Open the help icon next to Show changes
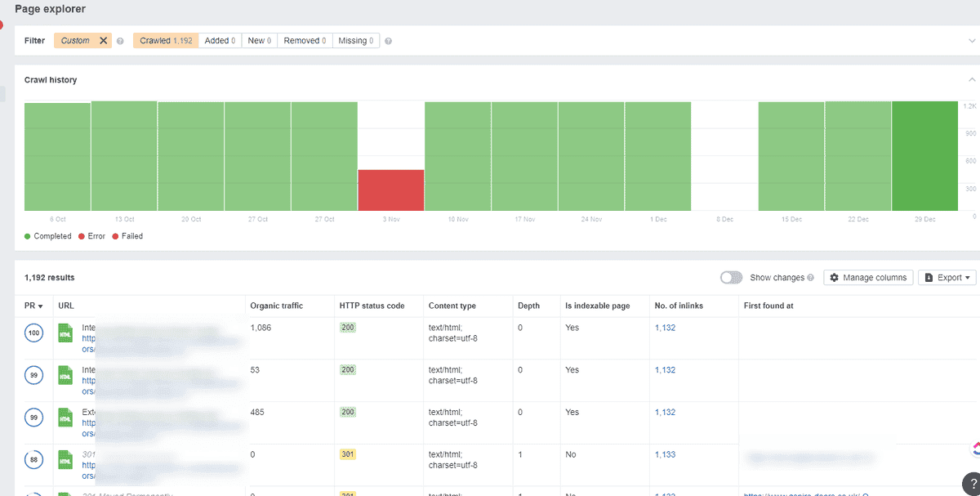This screenshot has width=980, height=496. (810, 278)
